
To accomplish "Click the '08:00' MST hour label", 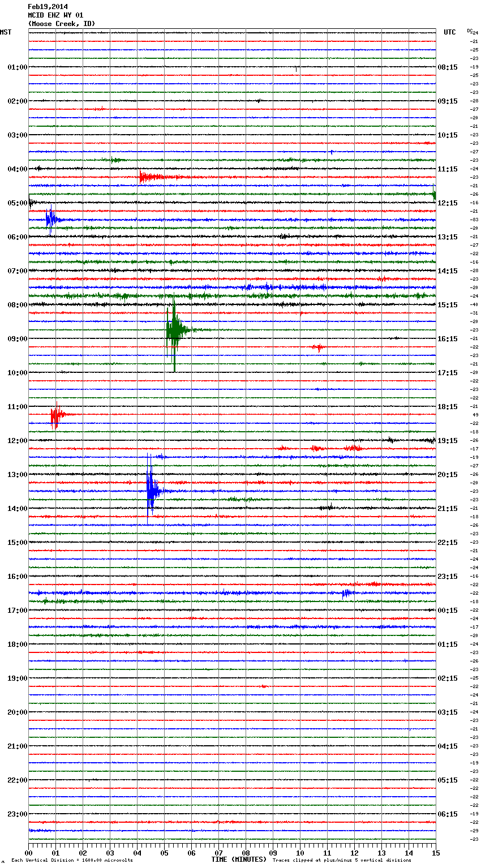I will tap(18, 305).
